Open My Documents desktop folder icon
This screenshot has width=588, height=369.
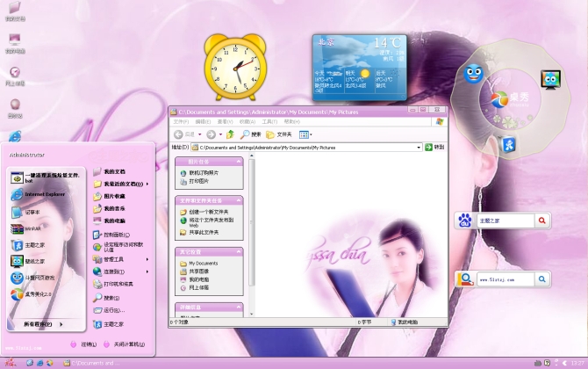[x=15, y=7]
